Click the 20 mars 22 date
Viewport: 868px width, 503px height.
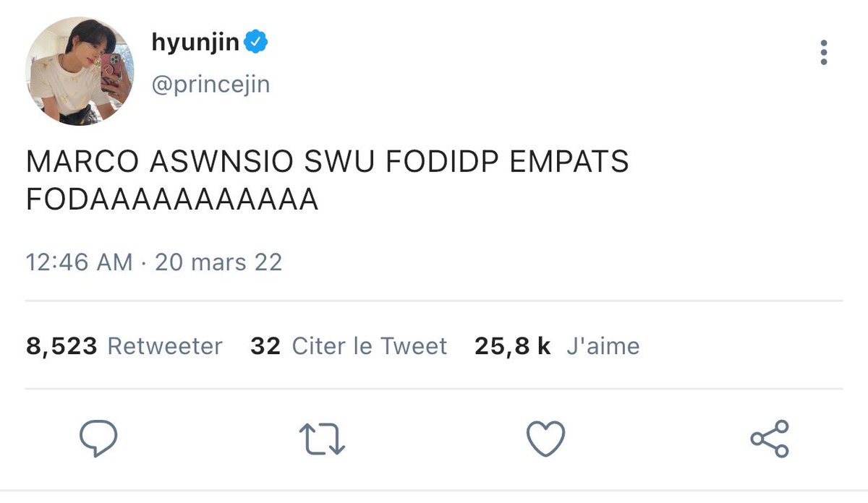pyautogui.click(x=218, y=262)
